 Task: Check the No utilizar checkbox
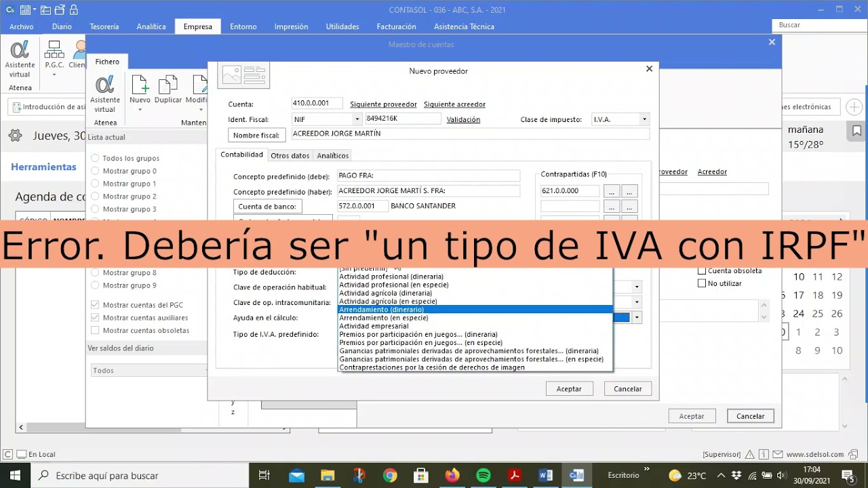(702, 283)
